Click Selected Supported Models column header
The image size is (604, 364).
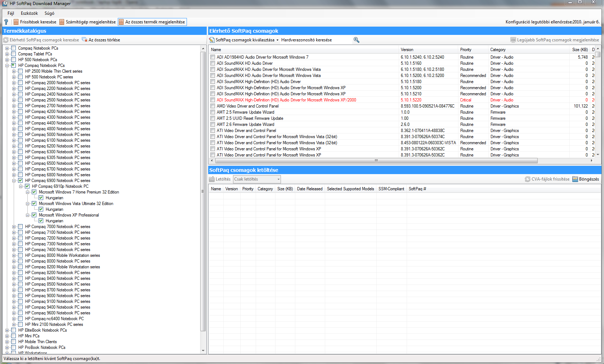pos(350,189)
